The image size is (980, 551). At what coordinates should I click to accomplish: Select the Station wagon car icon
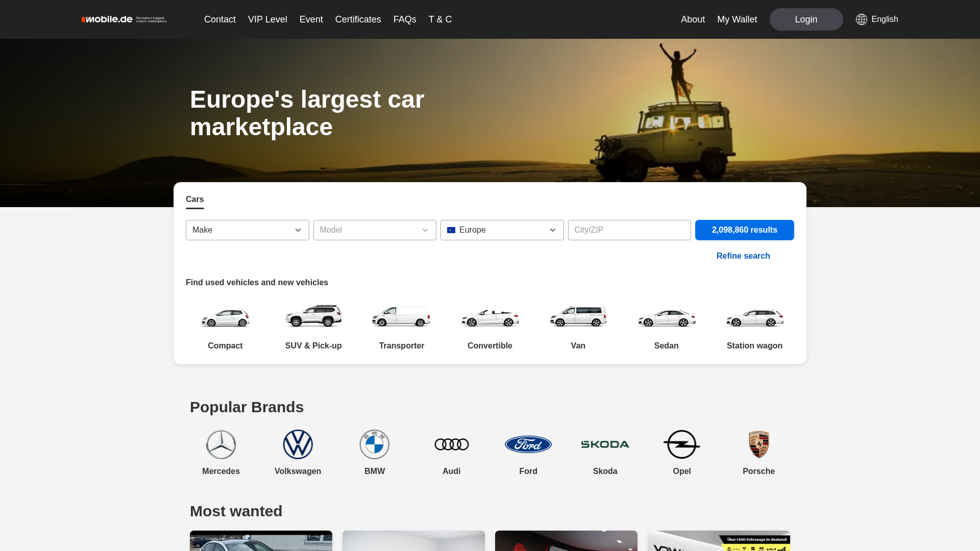pos(755,317)
